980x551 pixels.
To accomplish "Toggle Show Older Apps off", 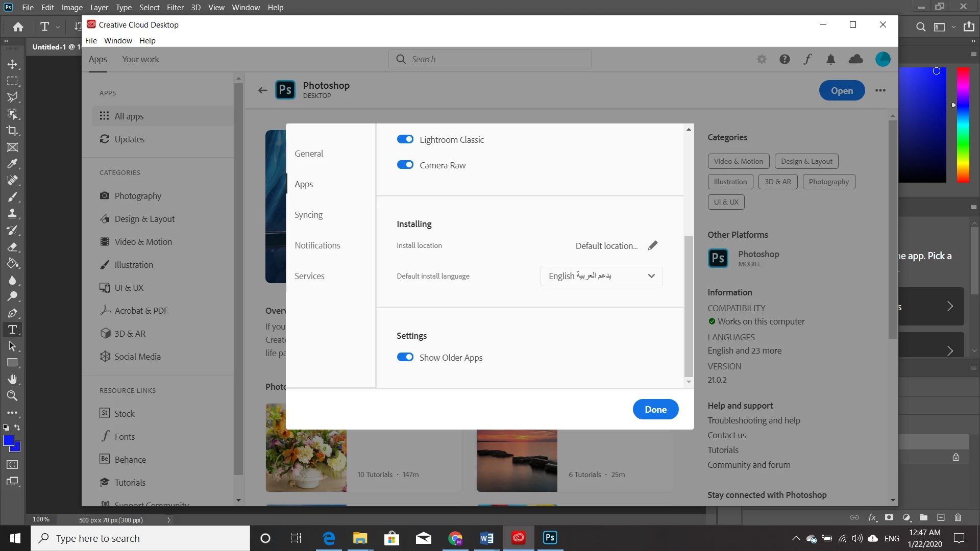I will [405, 357].
